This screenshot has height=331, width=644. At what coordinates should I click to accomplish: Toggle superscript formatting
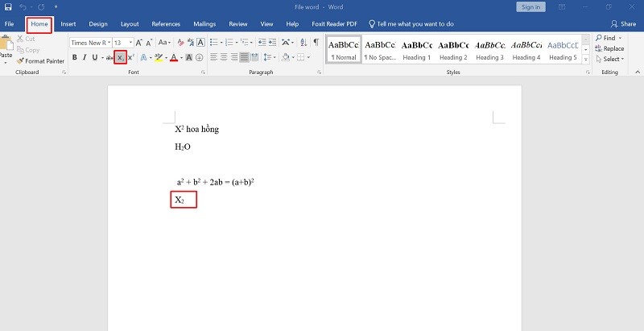(131, 57)
